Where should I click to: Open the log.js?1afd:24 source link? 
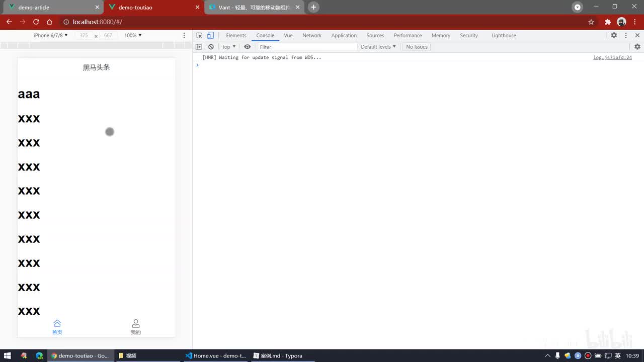tap(612, 57)
